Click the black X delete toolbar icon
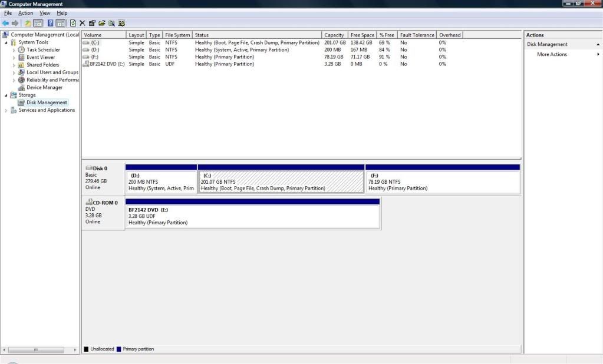This screenshot has width=603, height=364. (83, 23)
